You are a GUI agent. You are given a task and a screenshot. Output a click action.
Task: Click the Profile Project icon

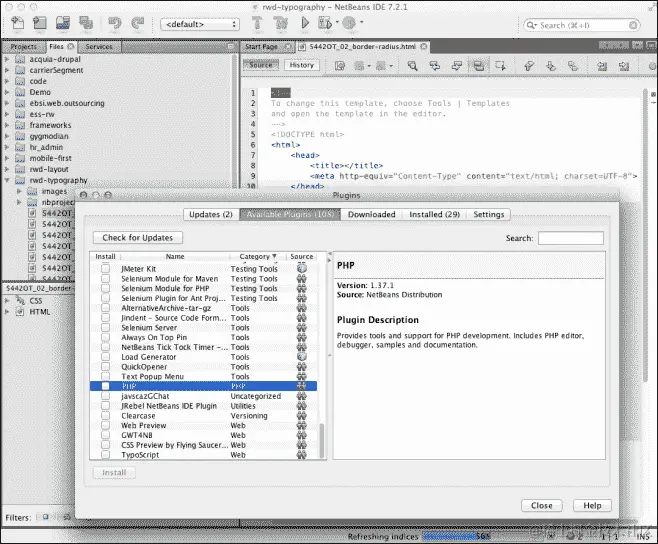click(x=349, y=24)
